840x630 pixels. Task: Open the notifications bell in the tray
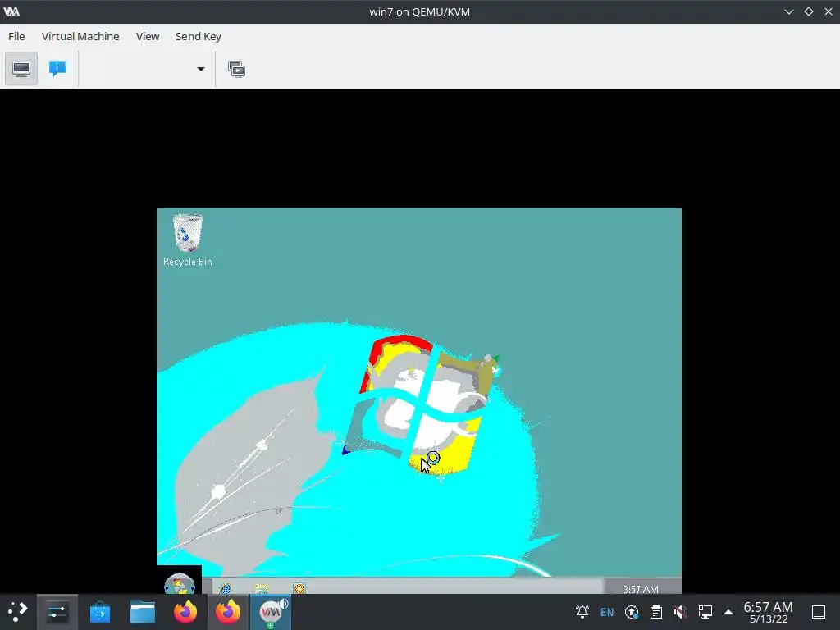(x=582, y=612)
